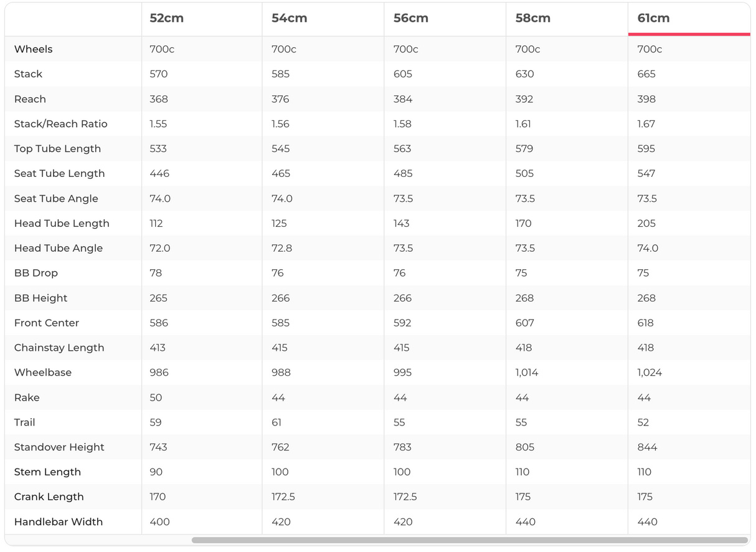Select the 52cm size column header
This screenshot has width=756, height=552.
pyautogui.click(x=166, y=18)
